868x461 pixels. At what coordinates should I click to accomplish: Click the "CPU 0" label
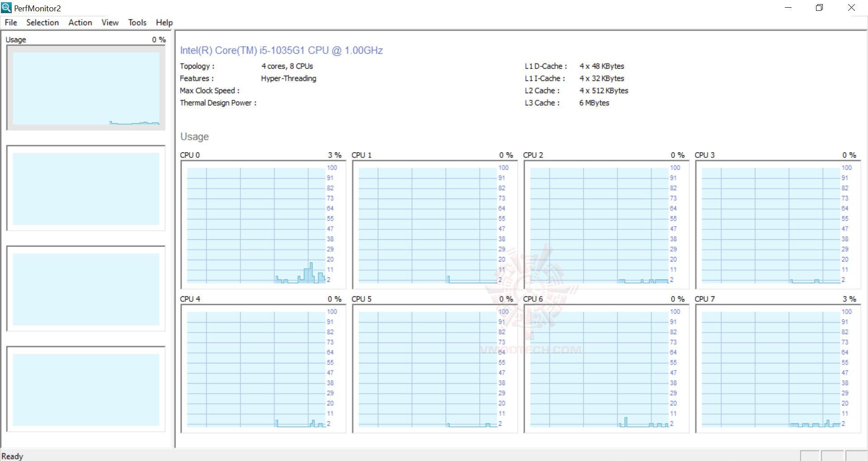190,155
